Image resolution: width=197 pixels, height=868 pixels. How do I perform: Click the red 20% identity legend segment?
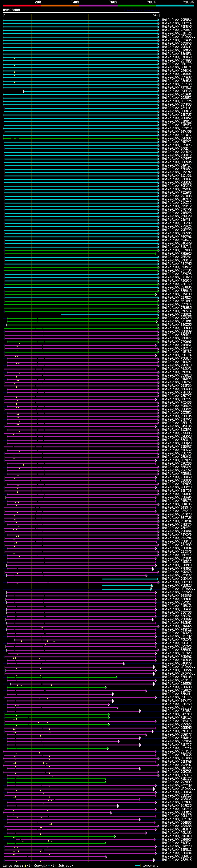22,6
